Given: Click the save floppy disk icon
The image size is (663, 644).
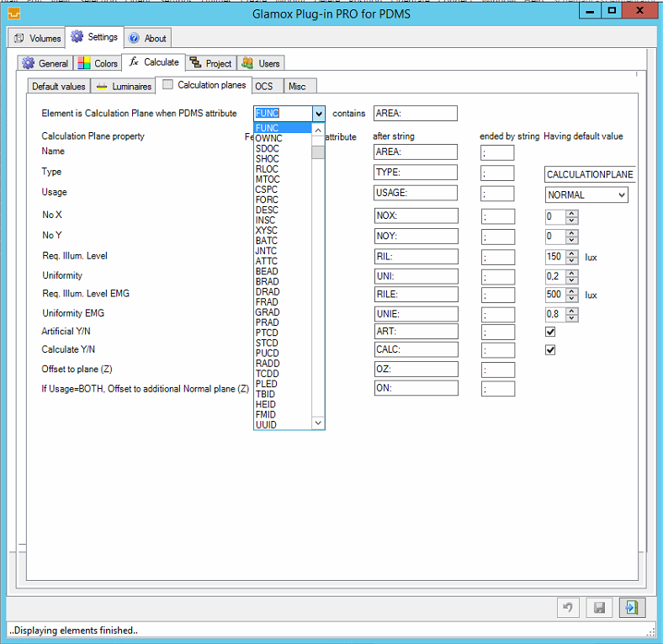Looking at the screenshot, I should (x=599, y=608).
